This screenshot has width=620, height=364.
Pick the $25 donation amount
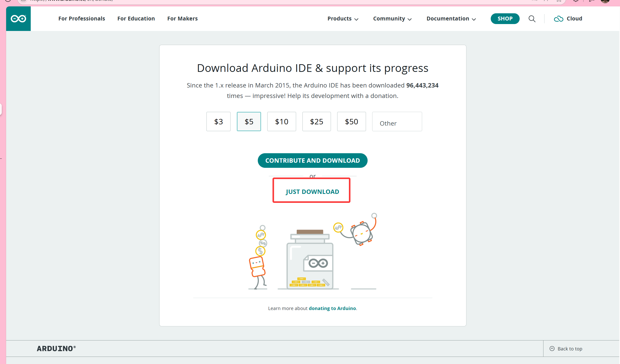316,122
